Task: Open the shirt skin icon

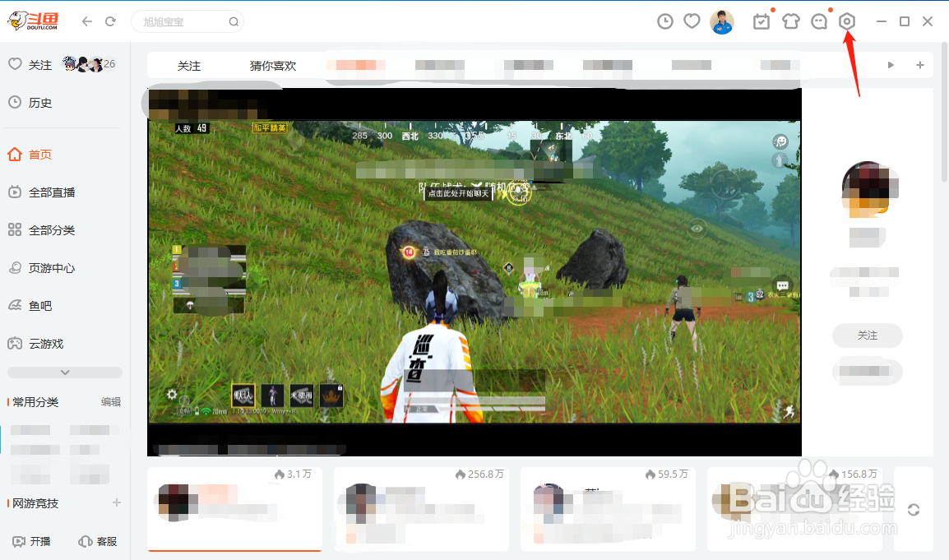Action: tap(791, 22)
